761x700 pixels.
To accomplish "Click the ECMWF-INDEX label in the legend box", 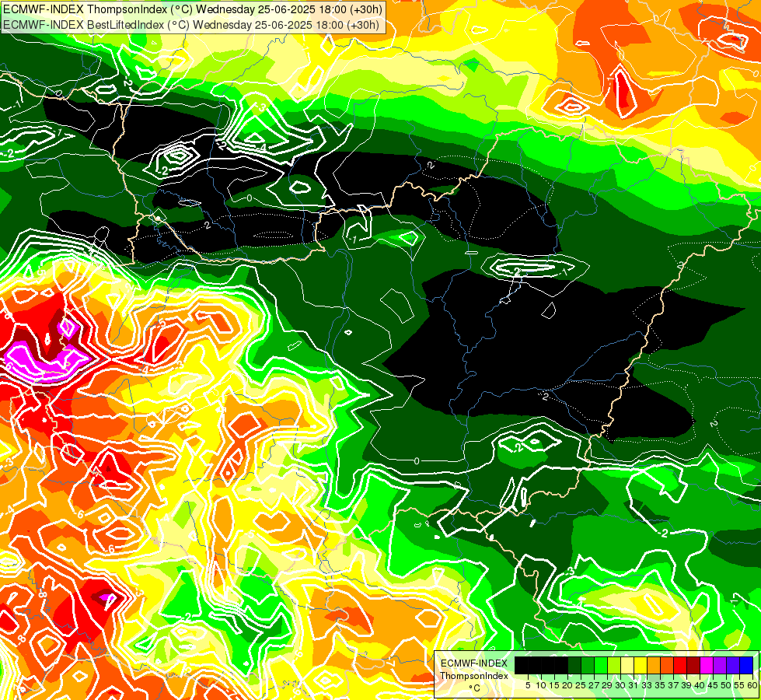I will click(x=474, y=663).
